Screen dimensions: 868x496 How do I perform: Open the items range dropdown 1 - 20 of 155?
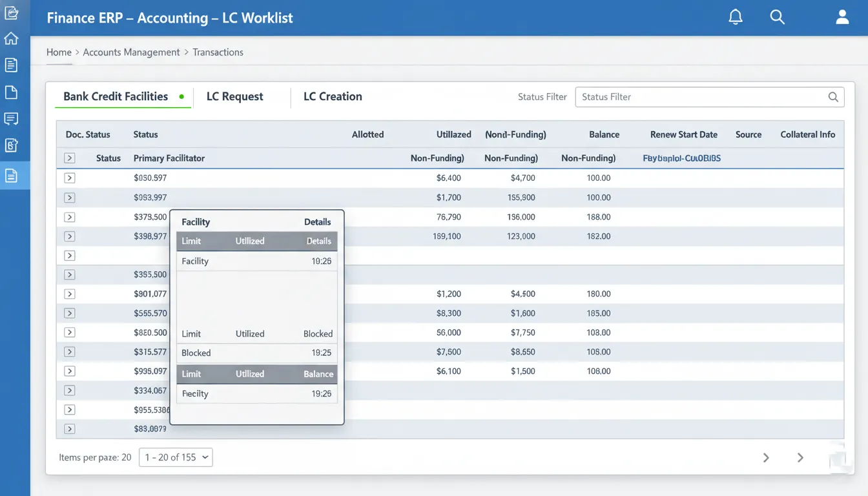pos(176,457)
